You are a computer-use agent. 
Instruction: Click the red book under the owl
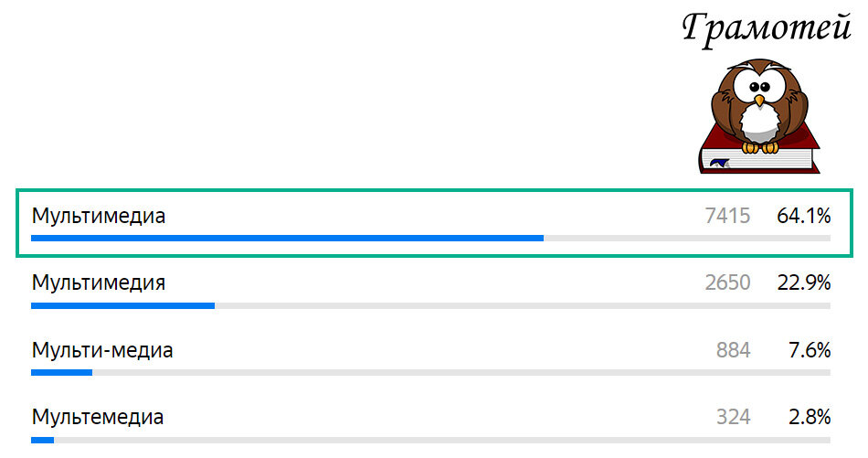(759, 155)
